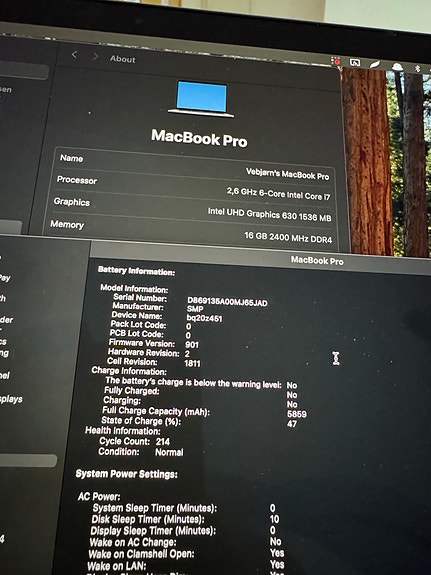Click the Full Charge Capacity value 5859
Screen dimensions: 431x575
[297, 414]
